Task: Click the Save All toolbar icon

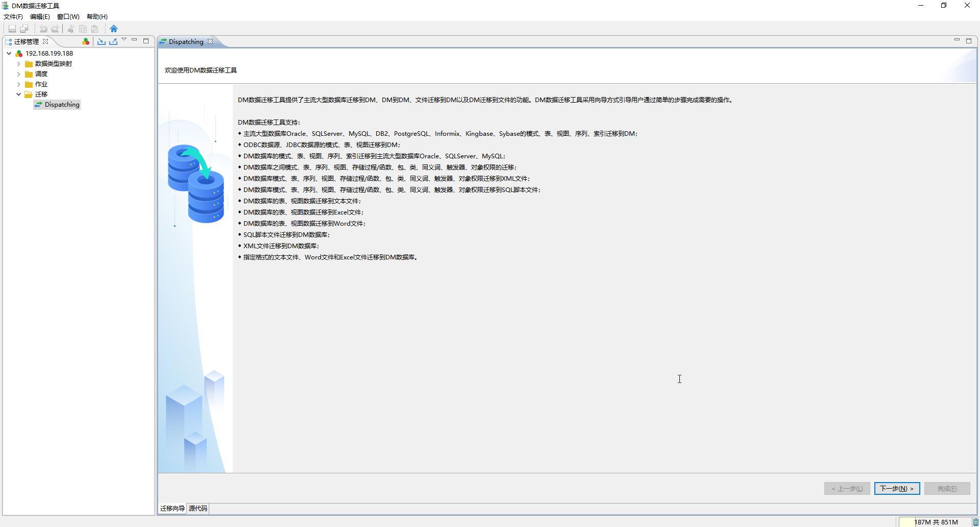Action: [x=24, y=29]
